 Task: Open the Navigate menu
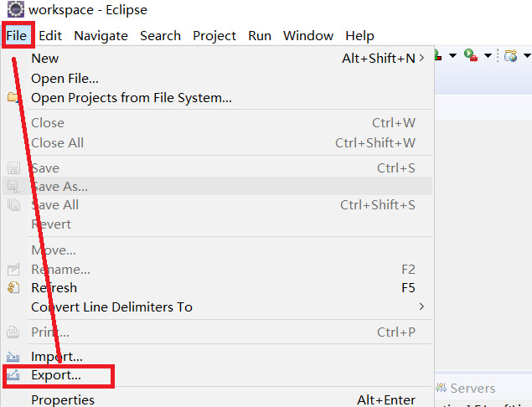tap(101, 36)
